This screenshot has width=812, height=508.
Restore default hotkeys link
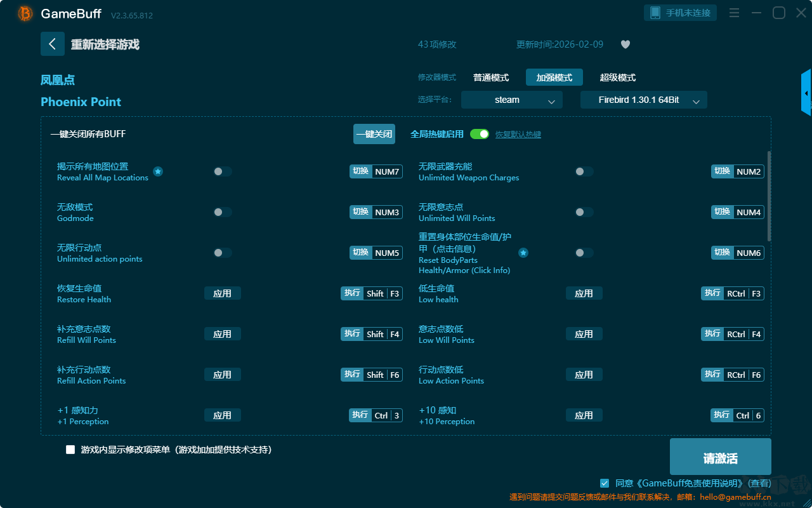(518, 135)
